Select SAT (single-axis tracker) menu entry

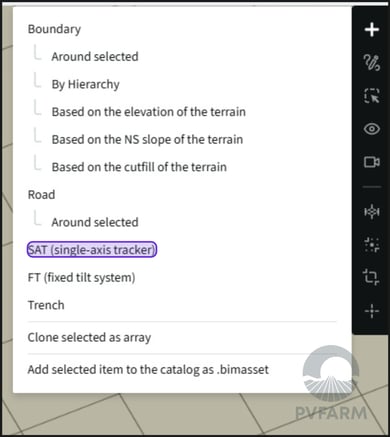point(92,250)
